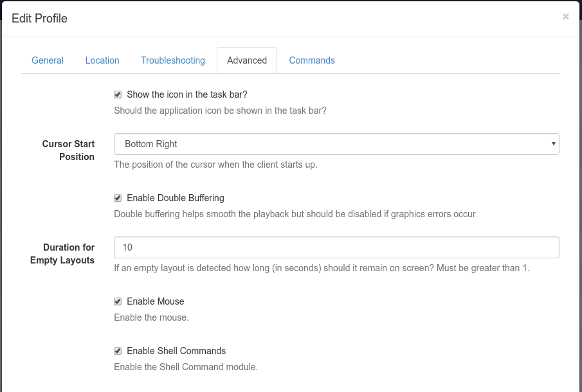This screenshot has width=582, height=392.
Task: Click the Duration for Empty Layouts field
Action: (x=336, y=247)
